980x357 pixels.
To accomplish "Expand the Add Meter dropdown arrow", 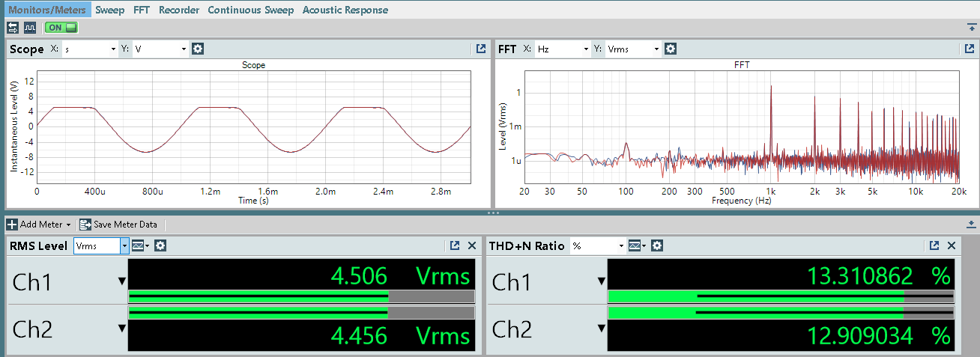I will coord(69,225).
